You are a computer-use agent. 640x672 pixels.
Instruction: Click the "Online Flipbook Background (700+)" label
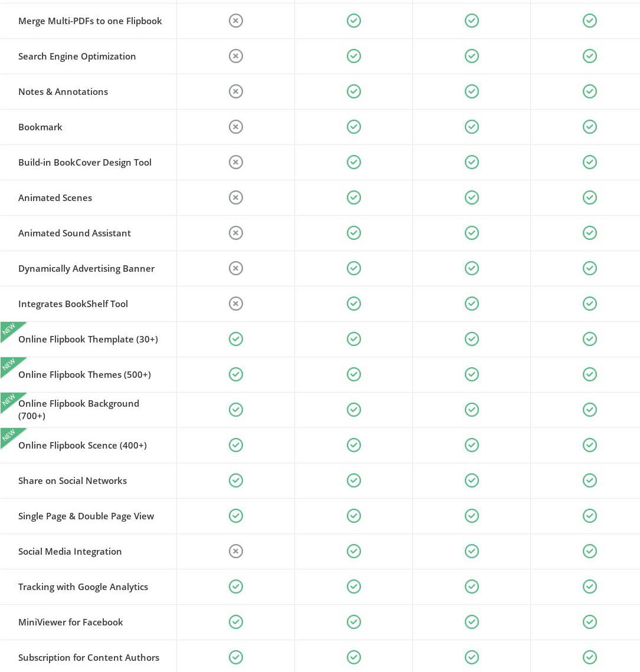click(78, 409)
